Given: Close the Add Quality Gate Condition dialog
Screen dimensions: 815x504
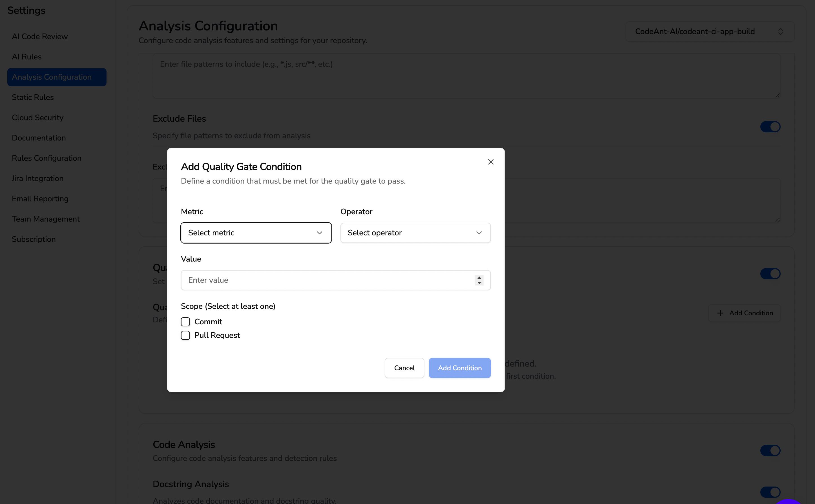Looking at the screenshot, I should 490,162.
